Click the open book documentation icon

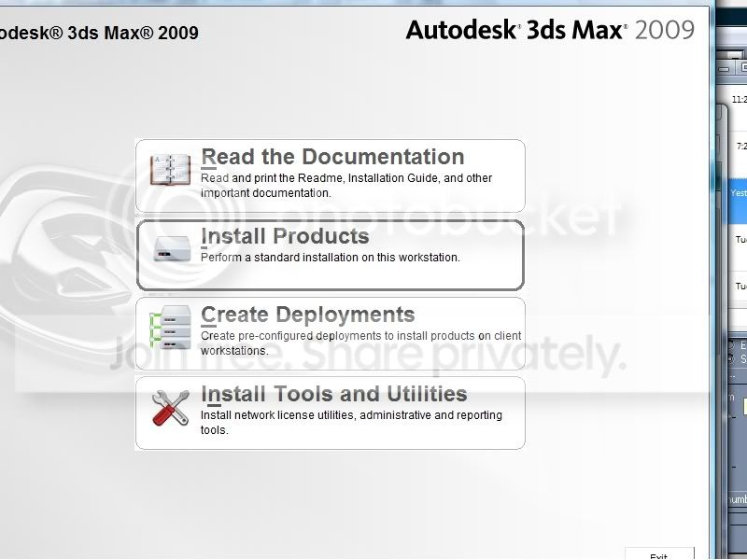170,170
